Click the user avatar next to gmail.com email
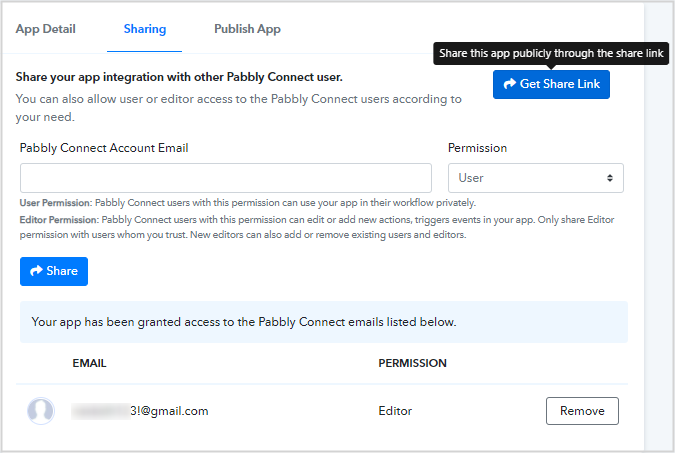Screen dimensions: 675x453 point(41,411)
